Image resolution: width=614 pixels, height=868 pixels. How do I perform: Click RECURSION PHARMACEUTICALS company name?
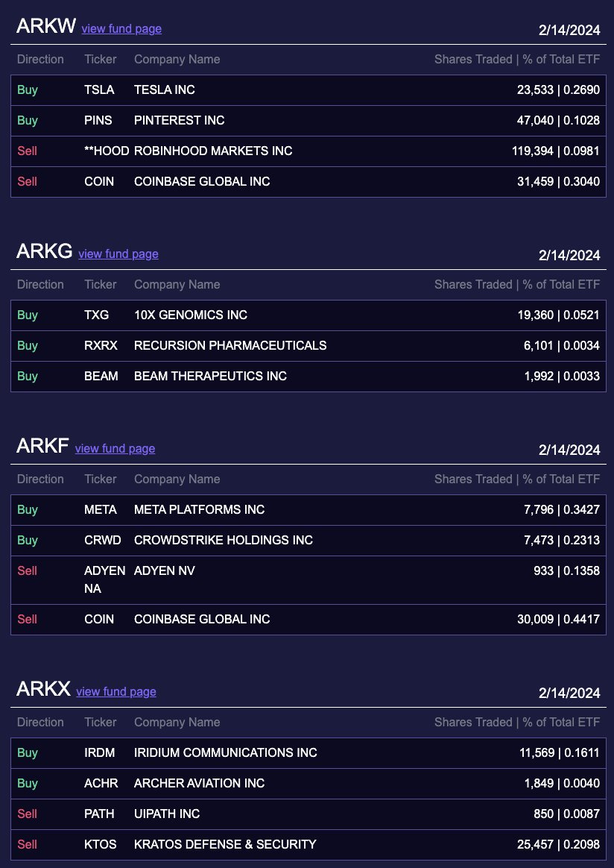tap(230, 345)
